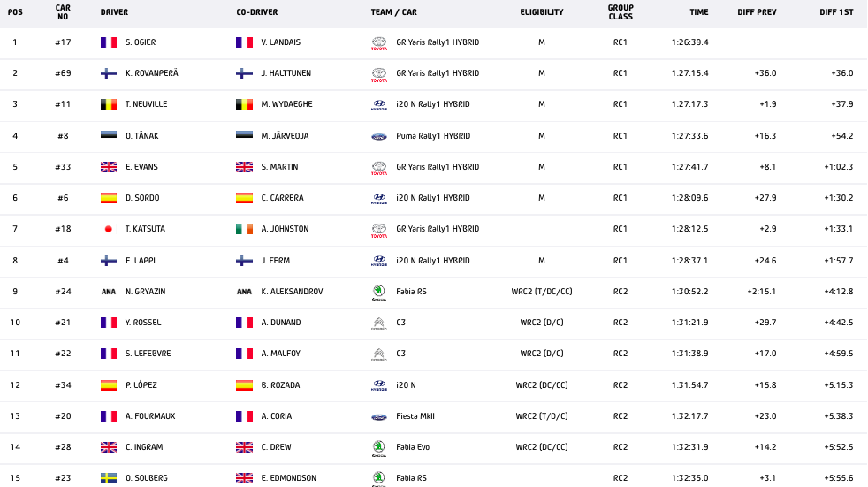Open driver S. Ogier's name link
This screenshot has height=487, width=868.
click(x=141, y=42)
